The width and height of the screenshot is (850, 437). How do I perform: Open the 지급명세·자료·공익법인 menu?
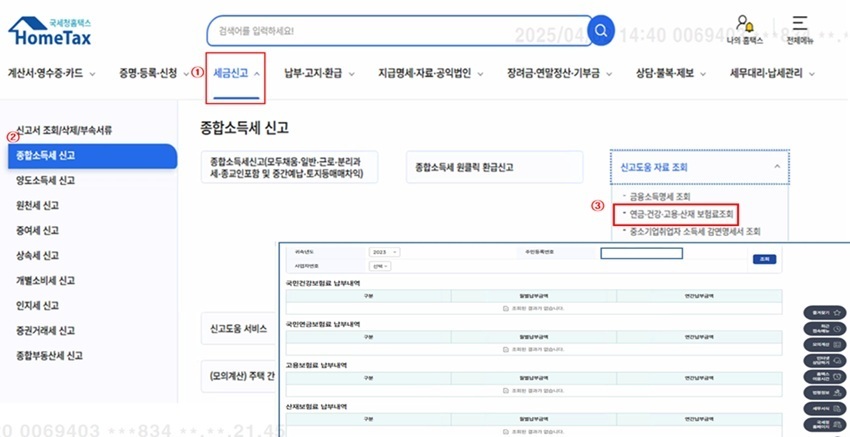coord(424,73)
